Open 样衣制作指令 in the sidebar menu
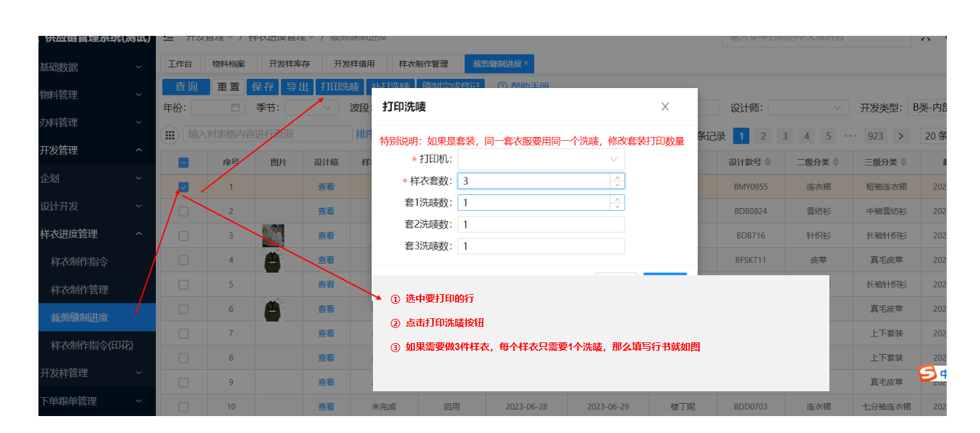This screenshot has width=980, height=433. (80, 261)
